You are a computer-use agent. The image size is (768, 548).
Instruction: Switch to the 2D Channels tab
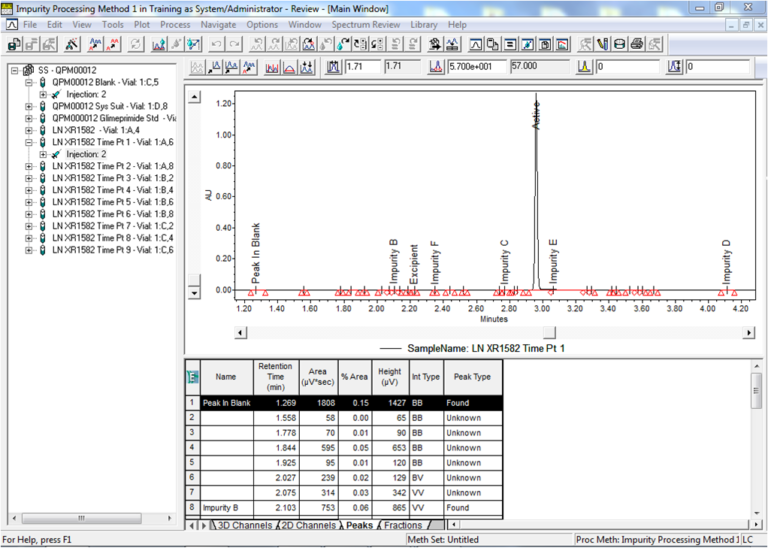309,525
